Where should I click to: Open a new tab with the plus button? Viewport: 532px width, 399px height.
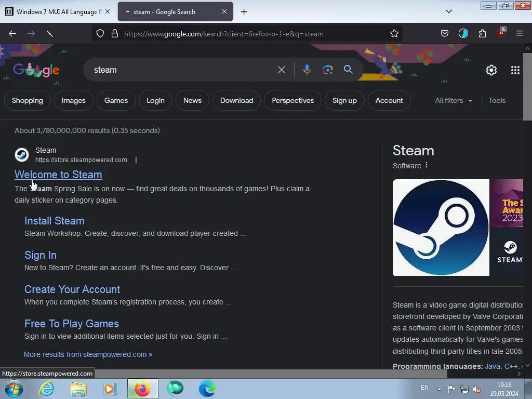[x=244, y=12]
